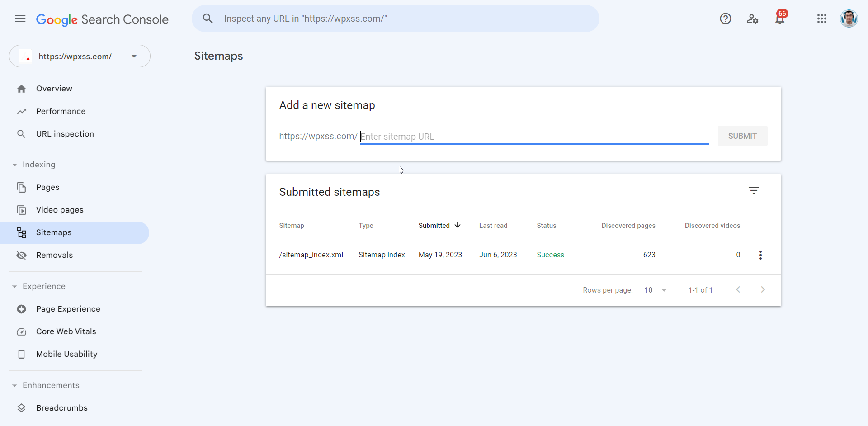This screenshot has width=868, height=426.
Task: Click the '1-1 of 1' pagination text
Action: 700,290
